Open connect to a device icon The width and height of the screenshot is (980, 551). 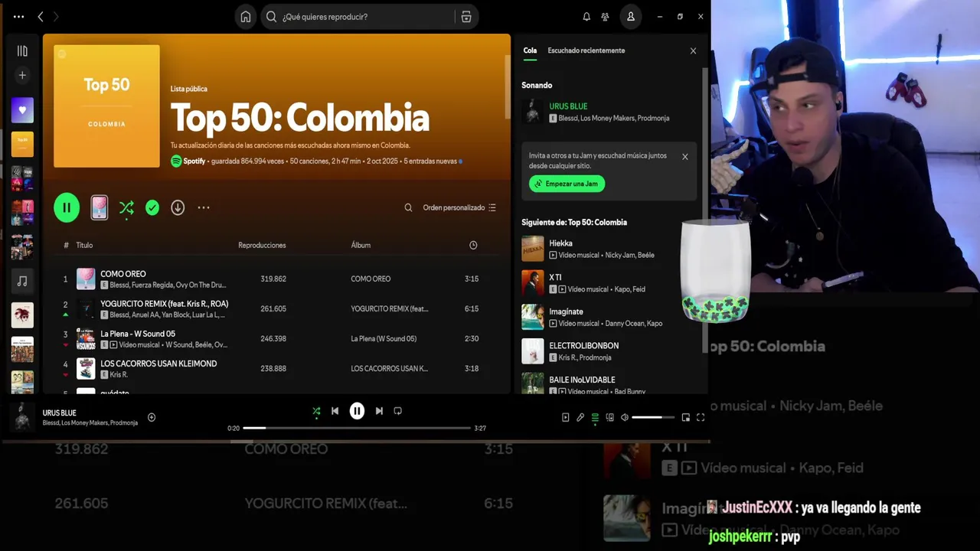[x=610, y=417]
